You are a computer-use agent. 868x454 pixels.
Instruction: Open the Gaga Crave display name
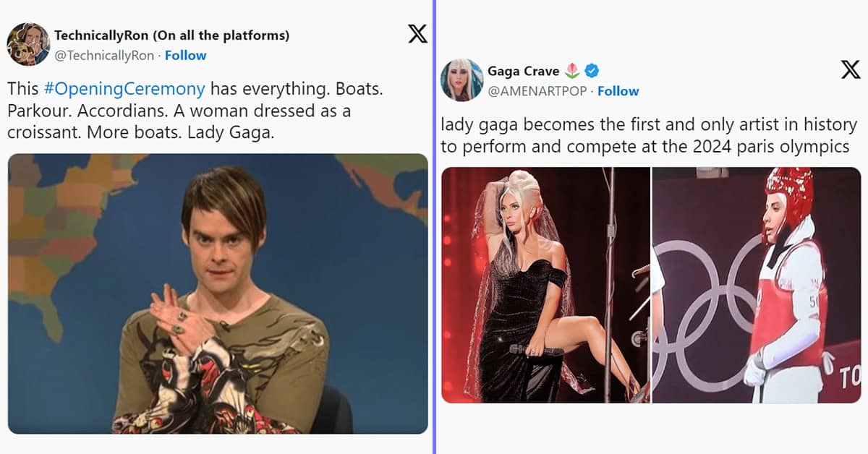(x=523, y=71)
